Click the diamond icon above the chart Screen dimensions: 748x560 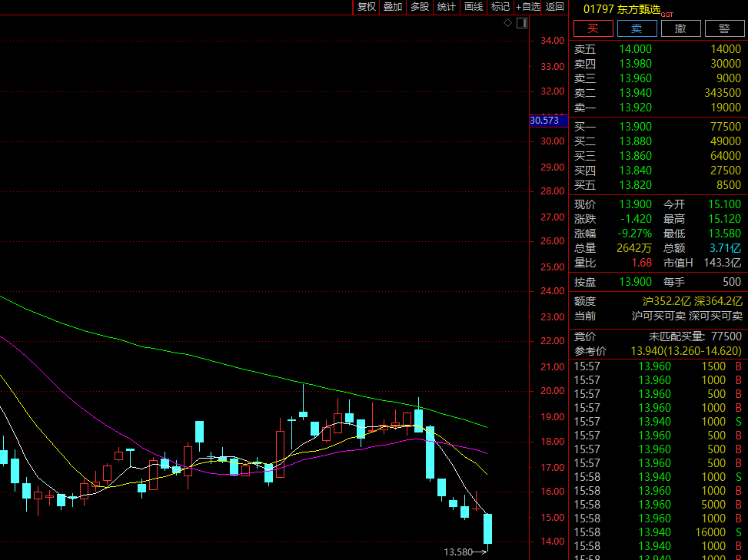point(507,23)
